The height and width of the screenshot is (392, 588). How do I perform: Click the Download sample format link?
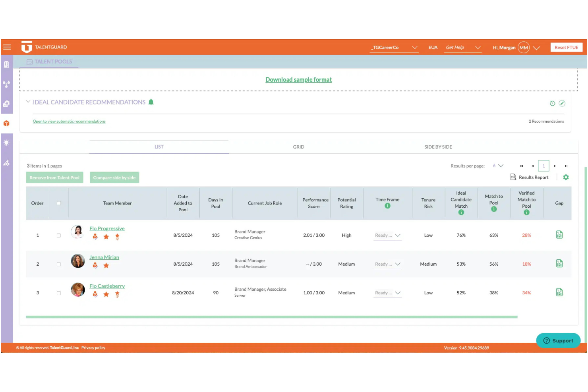click(x=298, y=79)
